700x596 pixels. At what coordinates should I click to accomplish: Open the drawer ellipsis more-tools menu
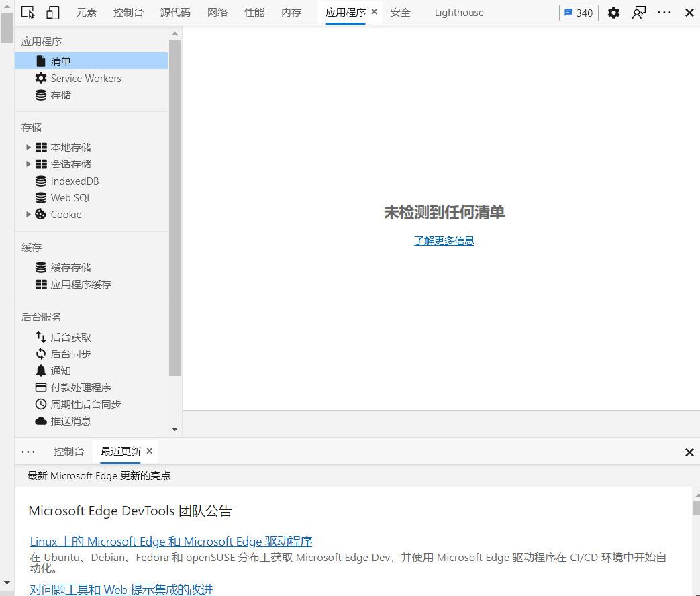[28, 452]
